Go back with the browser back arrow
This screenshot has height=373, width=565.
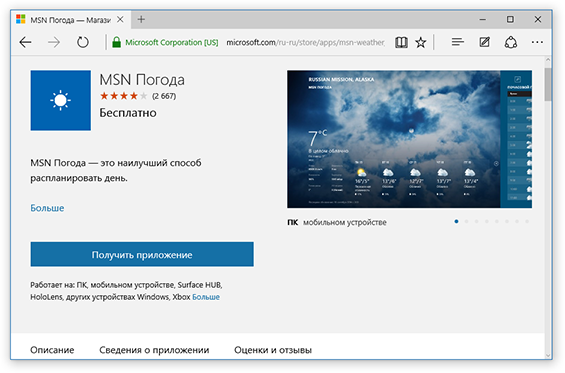point(25,43)
